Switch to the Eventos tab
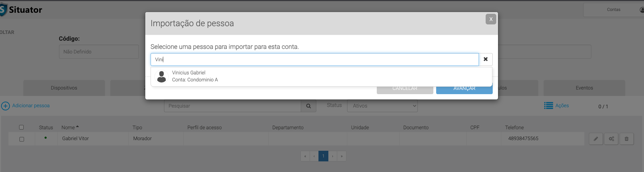Screen dimensions: 644x172 pyautogui.click(x=584, y=88)
